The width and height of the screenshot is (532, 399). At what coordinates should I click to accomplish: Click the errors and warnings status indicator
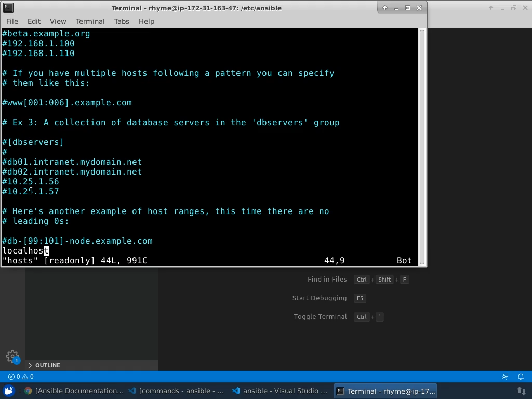pyautogui.click(x=21, y=377)
